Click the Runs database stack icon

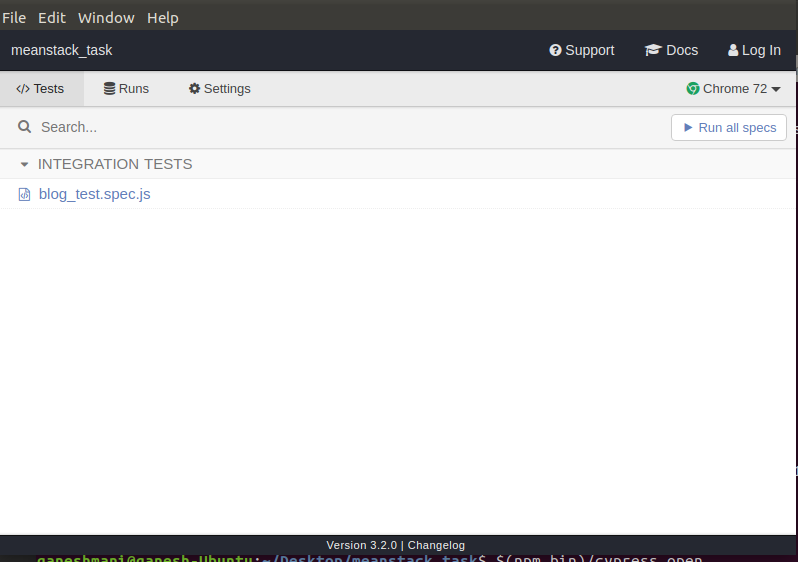[x=109, y=89]
